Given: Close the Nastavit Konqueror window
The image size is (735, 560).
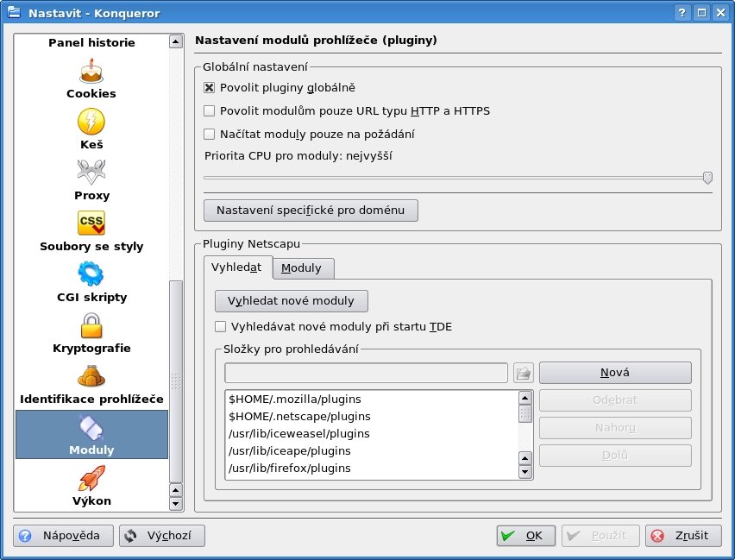Looking at the screenshot, I should coord(721,13).
